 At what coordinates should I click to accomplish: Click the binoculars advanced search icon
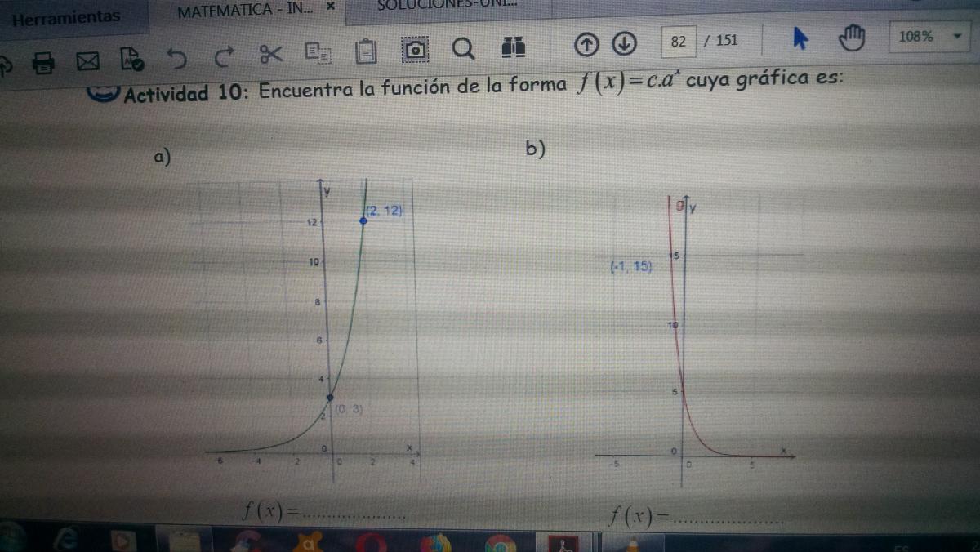click(512, 47)
